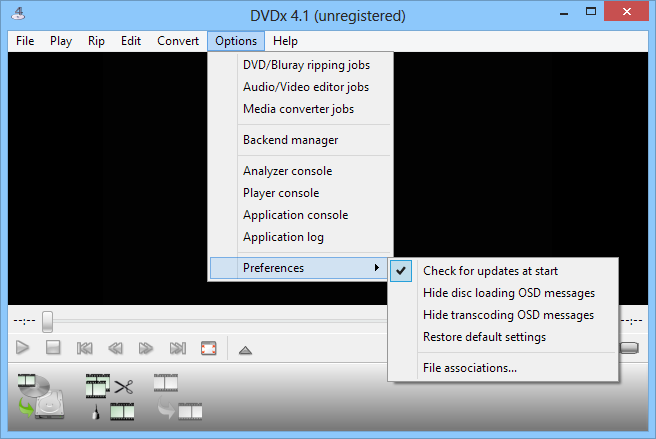This screenshot has height=439, width=656.
Task: Open the Player console
Action: [x=300, y=193]
